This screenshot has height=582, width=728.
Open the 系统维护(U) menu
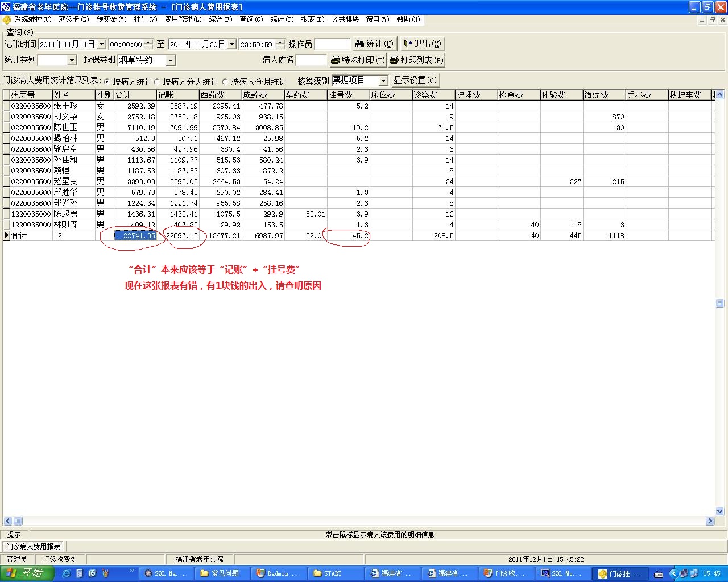(x=33, y=19)
